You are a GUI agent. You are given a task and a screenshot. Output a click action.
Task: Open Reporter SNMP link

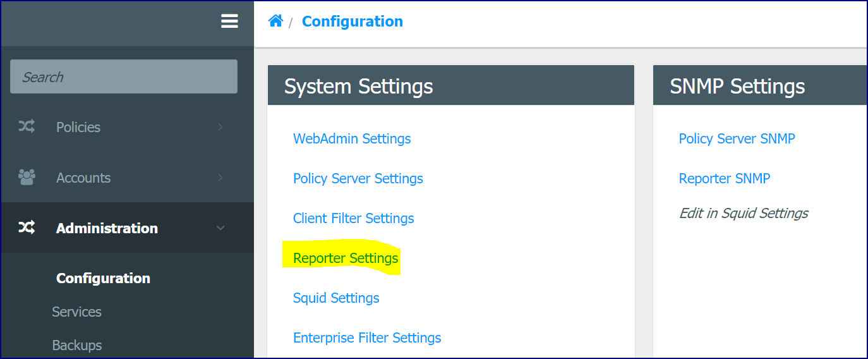(x=725, y=178)
